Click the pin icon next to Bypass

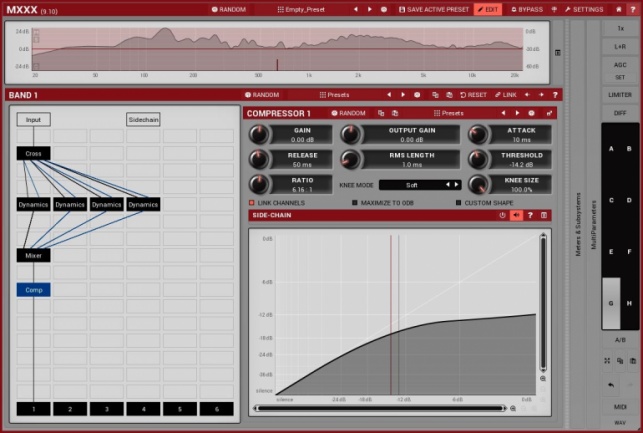[x=554, y=9]
